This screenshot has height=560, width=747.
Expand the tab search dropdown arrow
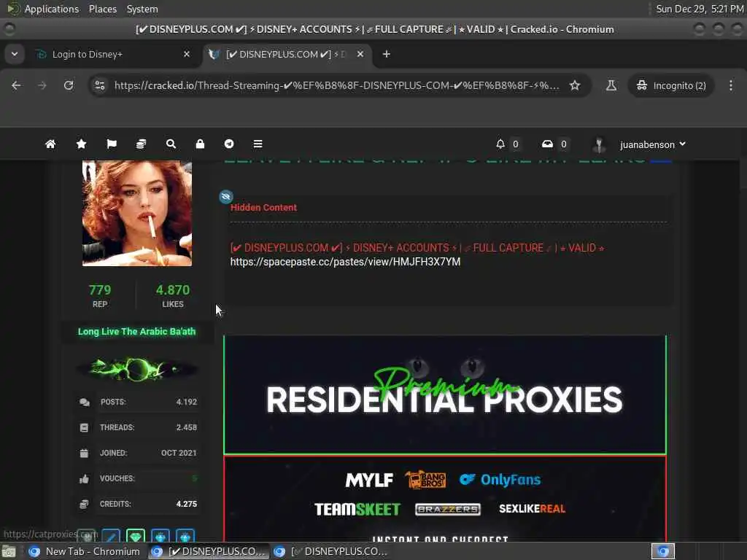15,54
